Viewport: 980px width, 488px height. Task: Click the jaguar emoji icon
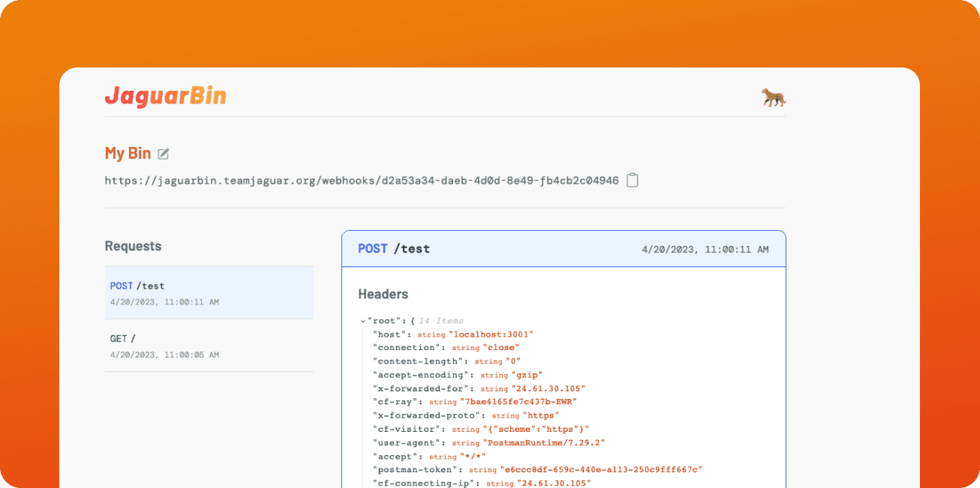(774, 97)
